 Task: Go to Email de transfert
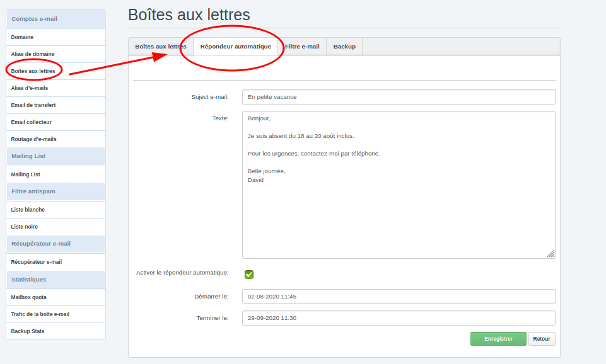pos(33,105)
